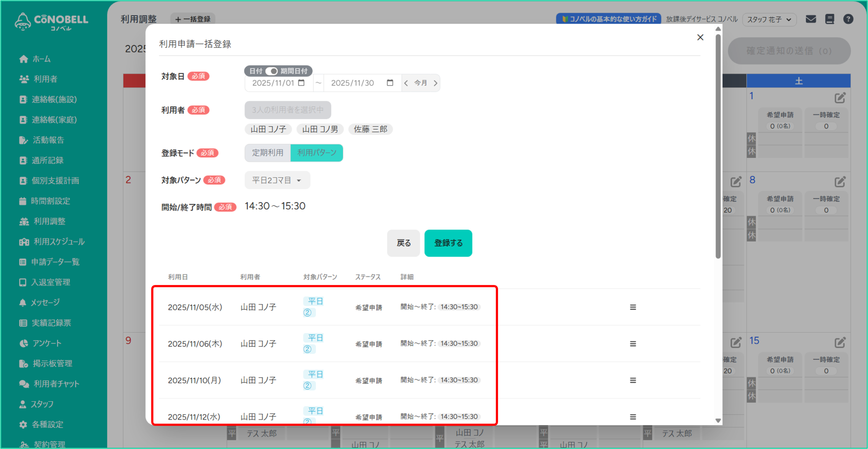
Task: Click the help question mark icon
Action: pos(848,19)
